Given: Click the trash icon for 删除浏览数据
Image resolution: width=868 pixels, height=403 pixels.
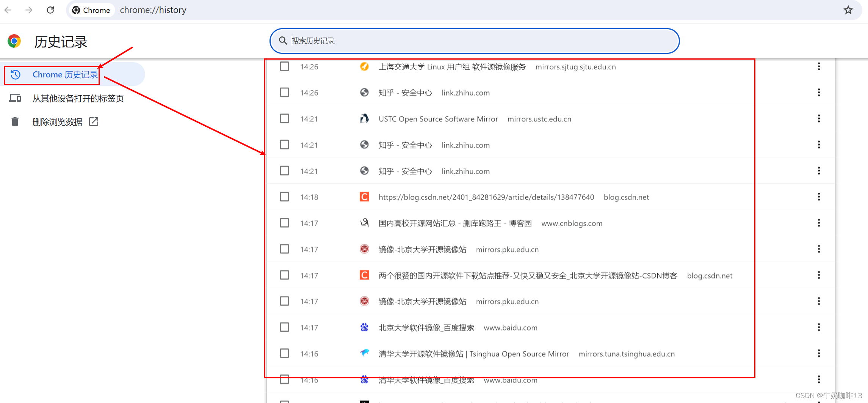Looking at the screenshot, I should 15,122.
